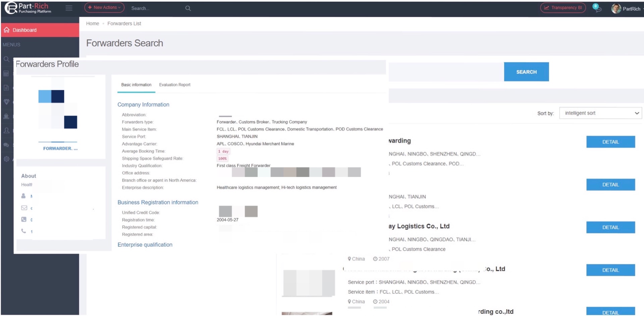Click the Home breadcrumb link
Screen dimensions: 644x316
click(93, 23)
